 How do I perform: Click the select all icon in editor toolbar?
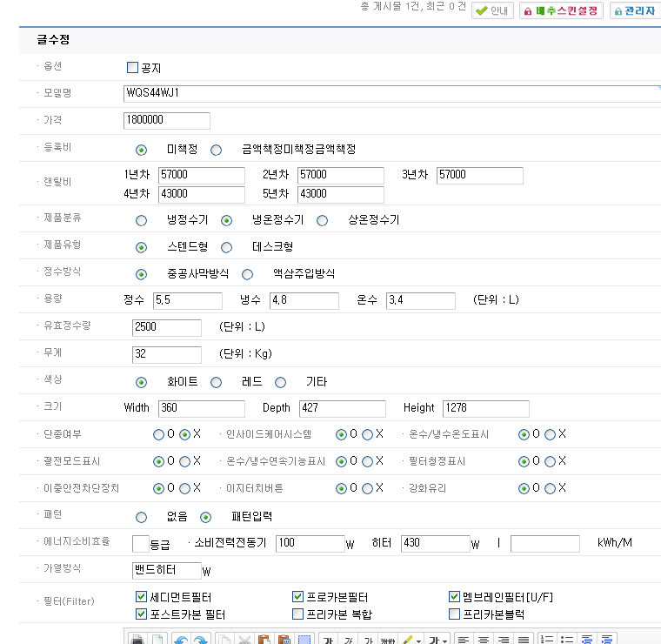click(304, 640)
